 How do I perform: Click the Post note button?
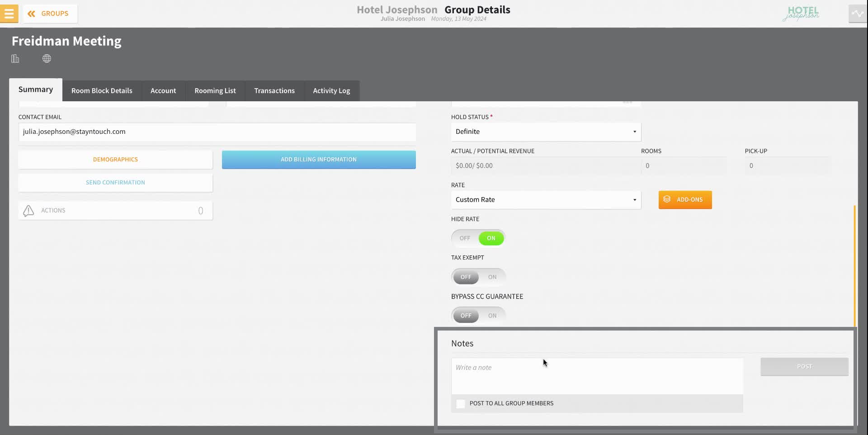(804, 367)
